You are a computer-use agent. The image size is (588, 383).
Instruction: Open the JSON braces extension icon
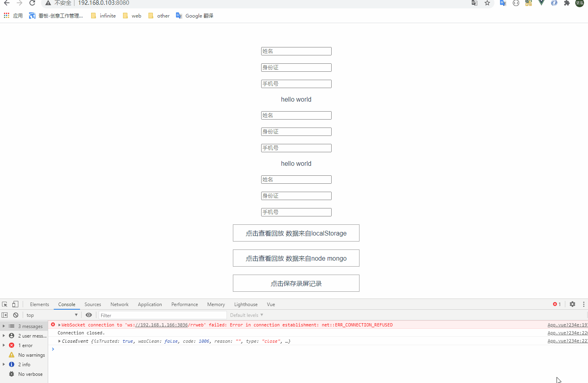(x=516, y=3)
